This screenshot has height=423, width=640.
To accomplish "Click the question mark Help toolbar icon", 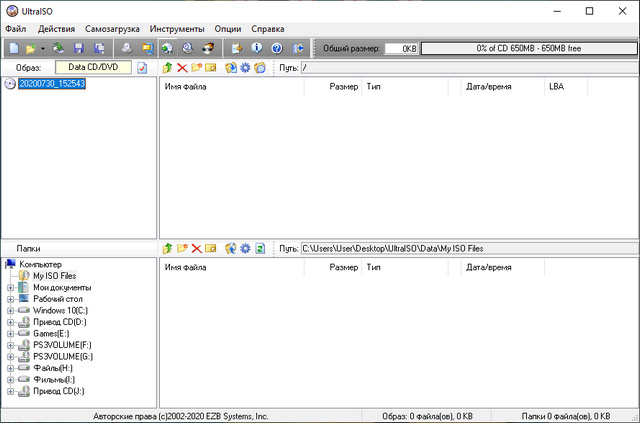I will [277, 48].
